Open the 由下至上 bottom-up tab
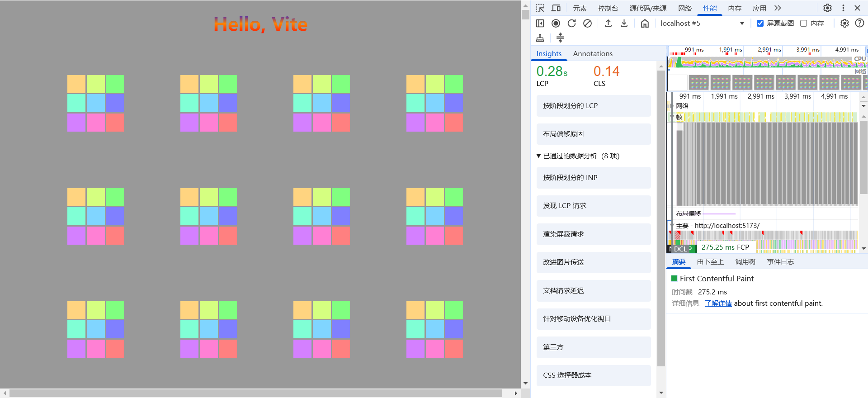The height and width of the screenshot is (398, 868). 710,262
